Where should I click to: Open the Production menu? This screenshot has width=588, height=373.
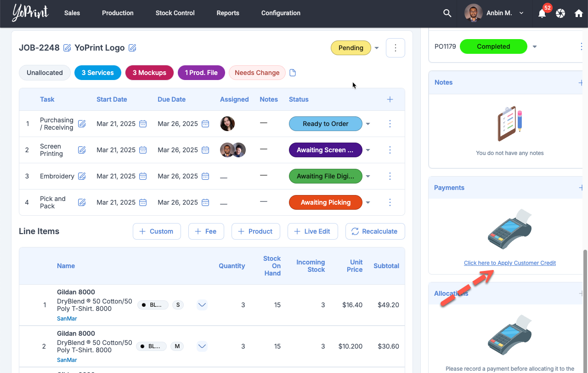(118, 13)
